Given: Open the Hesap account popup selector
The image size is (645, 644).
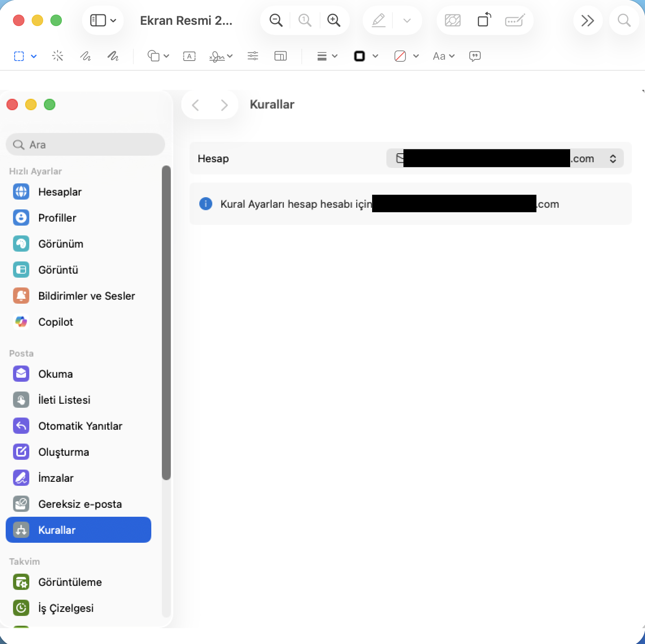Looking at the screenshot, I should [505, 159].
